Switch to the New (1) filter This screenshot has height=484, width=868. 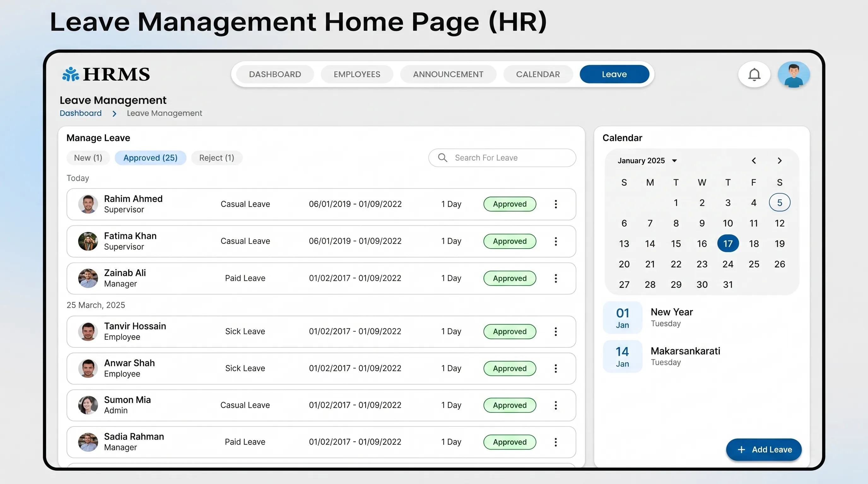point(88,158)
